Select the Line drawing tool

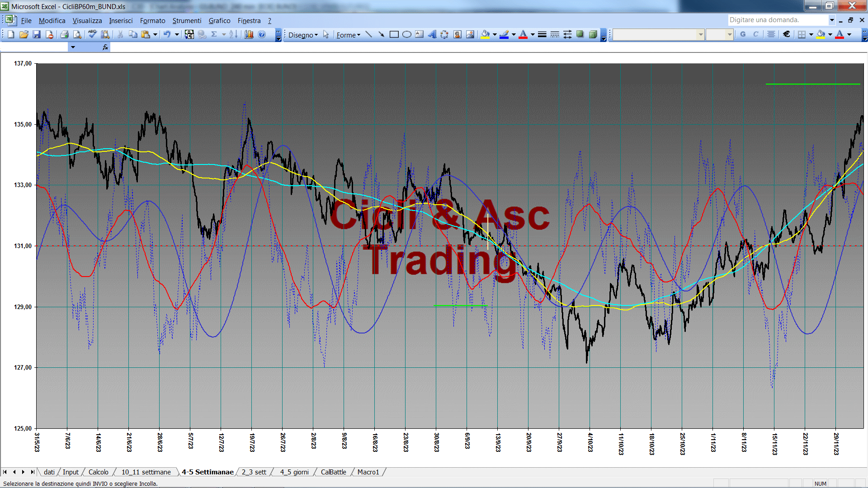click(x=368, y=34)
